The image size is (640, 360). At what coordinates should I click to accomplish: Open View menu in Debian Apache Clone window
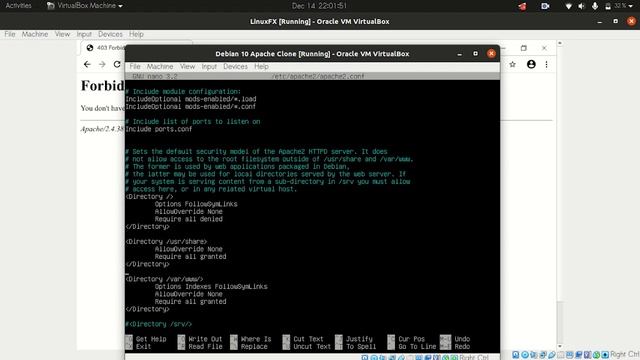click(x=187, y=67)
